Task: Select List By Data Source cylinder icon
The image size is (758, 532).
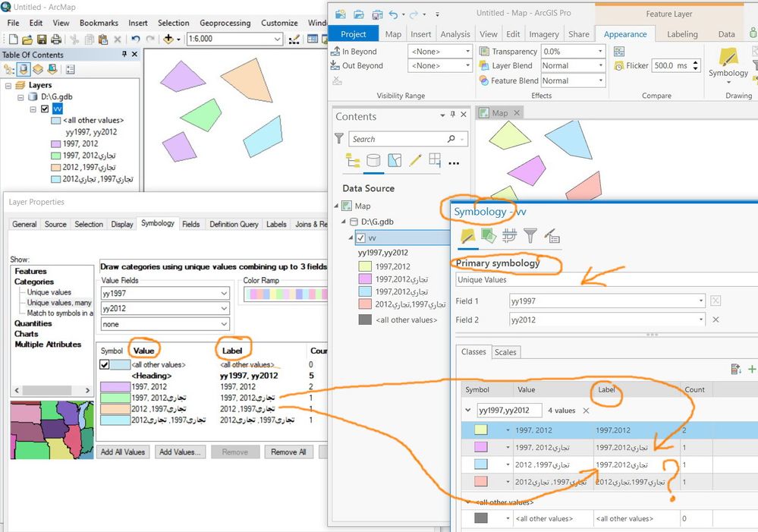Action: 373,161
